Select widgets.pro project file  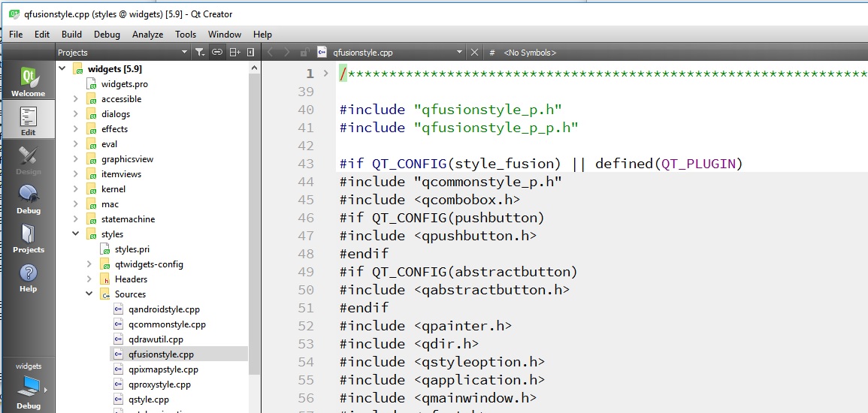[x=124, y=84]
